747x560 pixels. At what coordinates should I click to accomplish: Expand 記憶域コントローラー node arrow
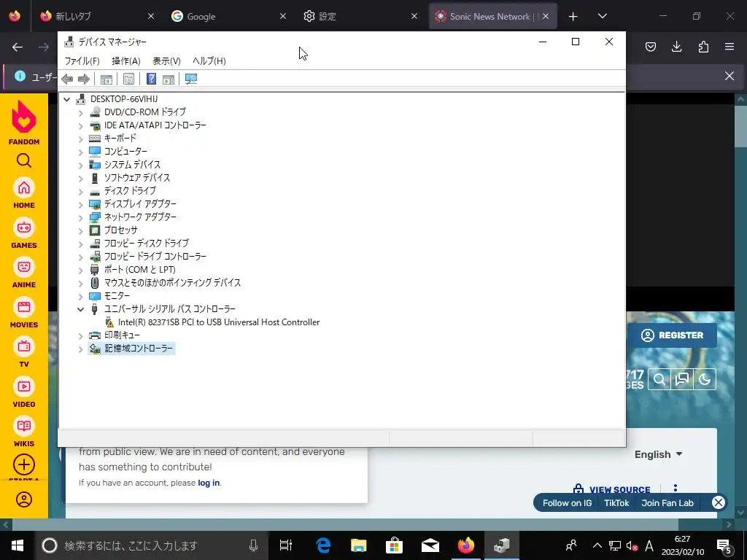tap(80, 349)
